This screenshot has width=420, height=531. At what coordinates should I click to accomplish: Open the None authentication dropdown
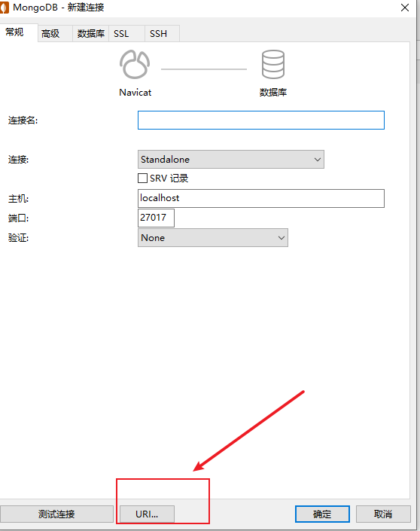(213, 238)
